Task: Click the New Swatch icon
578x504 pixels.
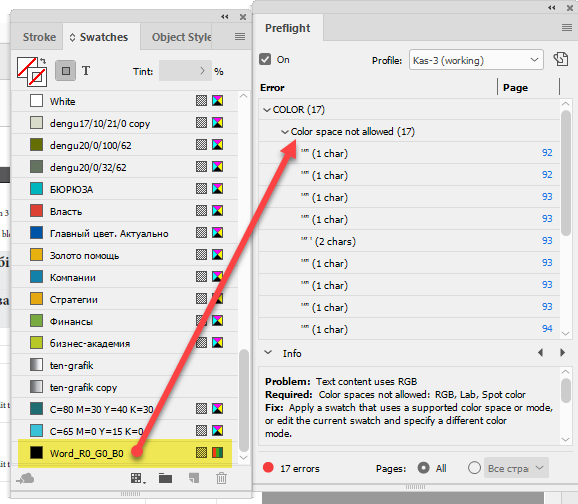Action: point(194,479)
